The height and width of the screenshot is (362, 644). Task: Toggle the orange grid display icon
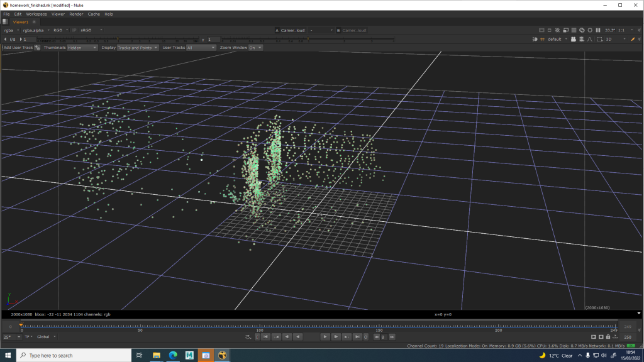[x=542, y=40]
